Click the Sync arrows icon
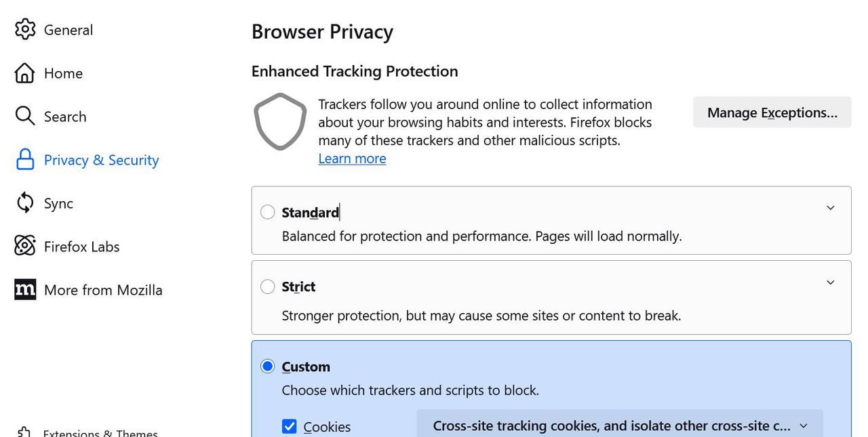The height and width of the screenshot is (437, 868). click(x=25, y=203)
